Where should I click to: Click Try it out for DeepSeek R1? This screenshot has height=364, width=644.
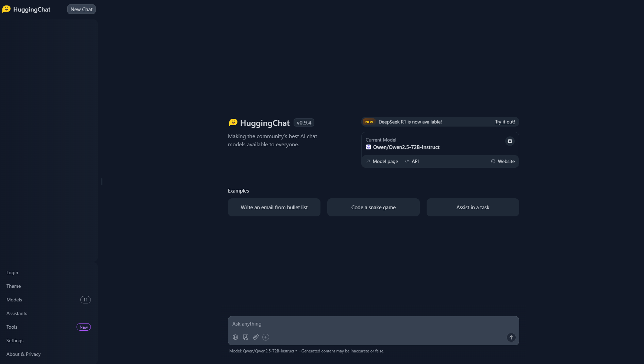(x=505, y=122)
